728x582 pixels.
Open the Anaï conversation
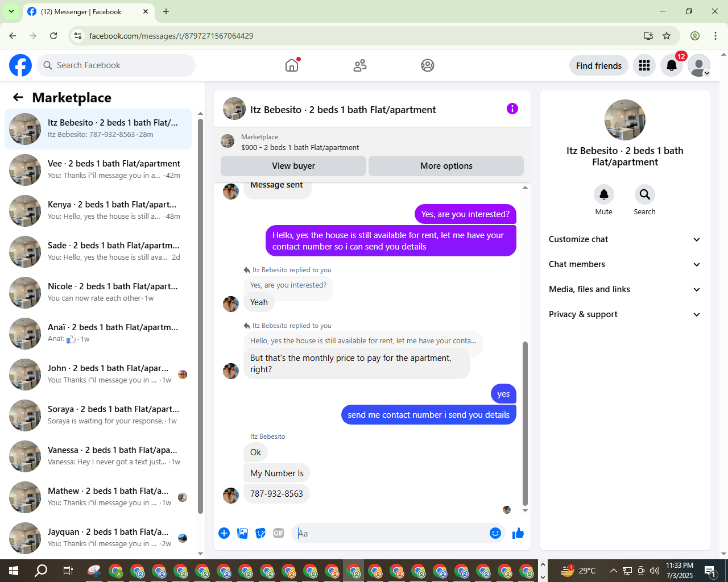[98, 334]
